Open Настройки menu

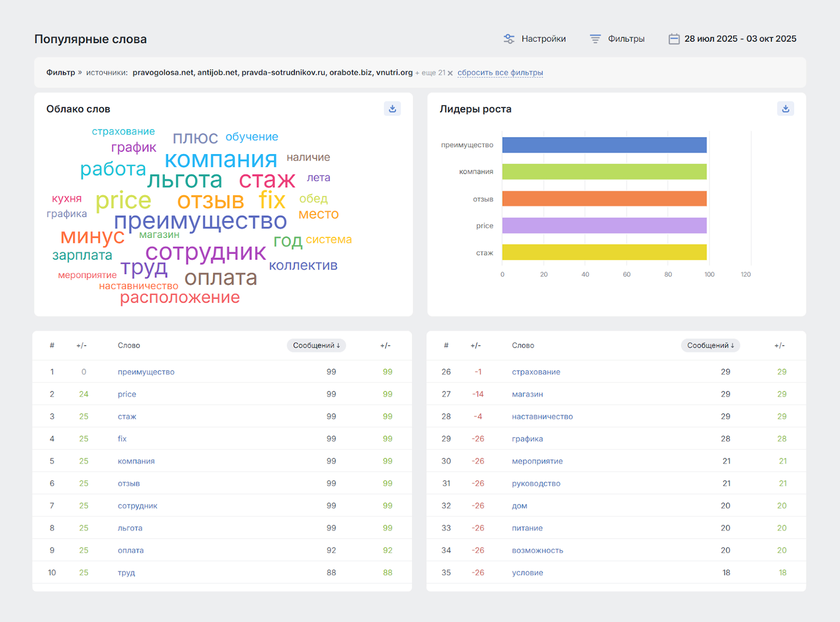543,39
